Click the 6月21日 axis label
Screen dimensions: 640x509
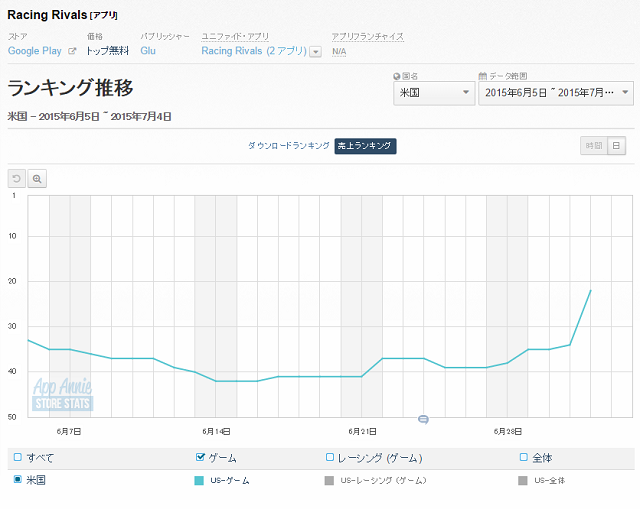362,431
